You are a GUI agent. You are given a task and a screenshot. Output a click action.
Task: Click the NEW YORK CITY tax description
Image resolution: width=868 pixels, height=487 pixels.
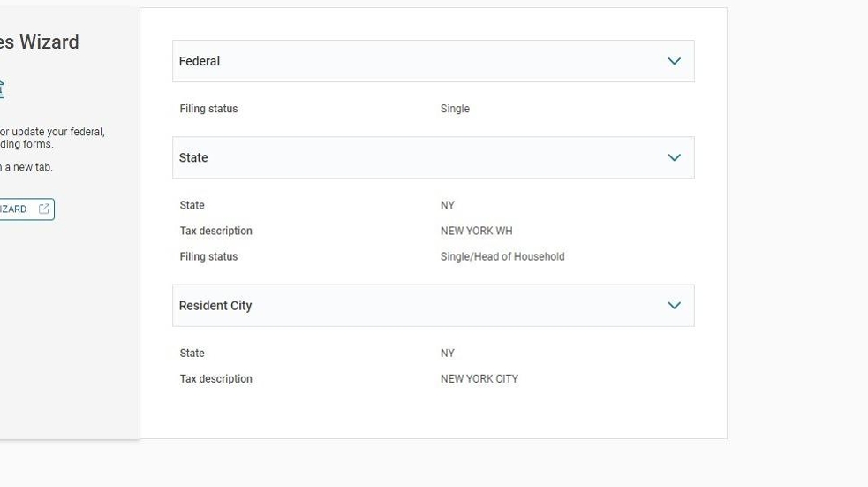pyautogui.click(x=479, y=378)
